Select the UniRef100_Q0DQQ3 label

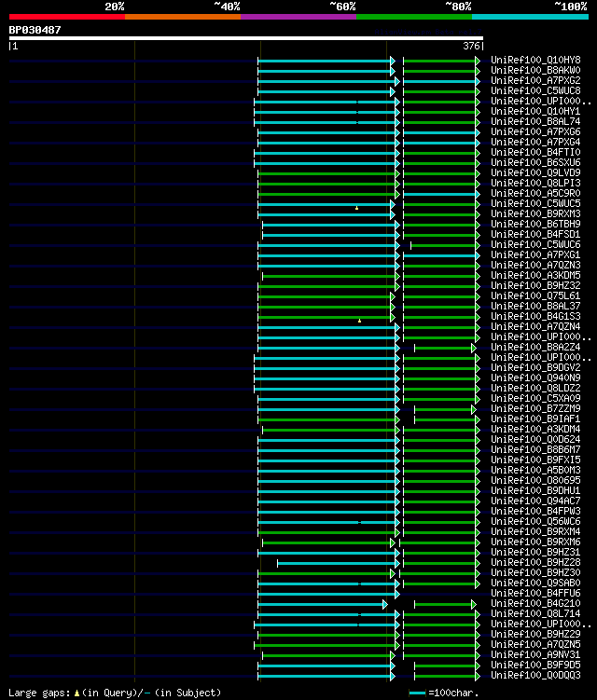535,676
